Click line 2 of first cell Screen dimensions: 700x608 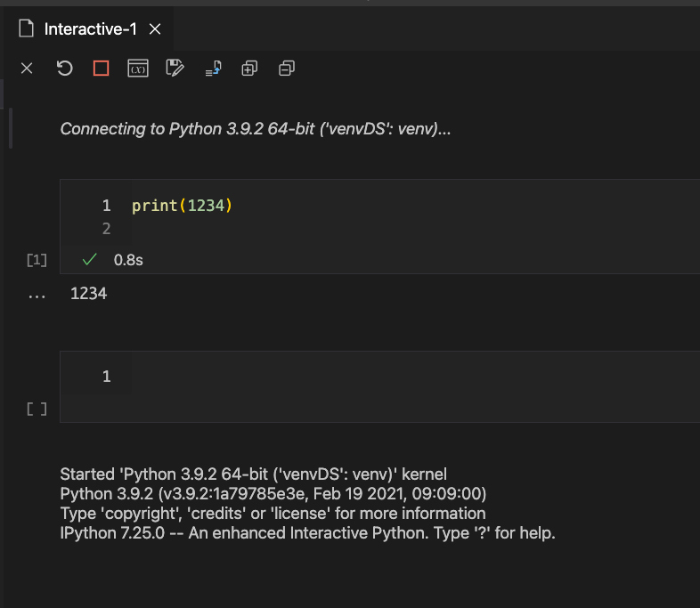(x=106, y=229)
